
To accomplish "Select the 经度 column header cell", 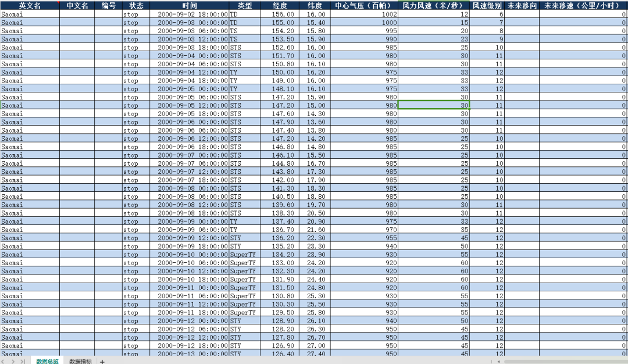I will (x=280, y=6).
